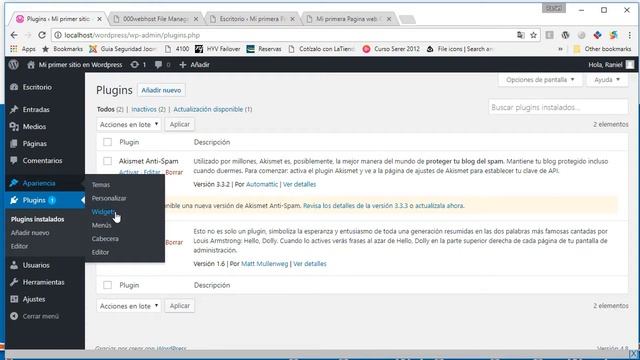Click the user avatar next to 'Hola, Raniel'

630,64
